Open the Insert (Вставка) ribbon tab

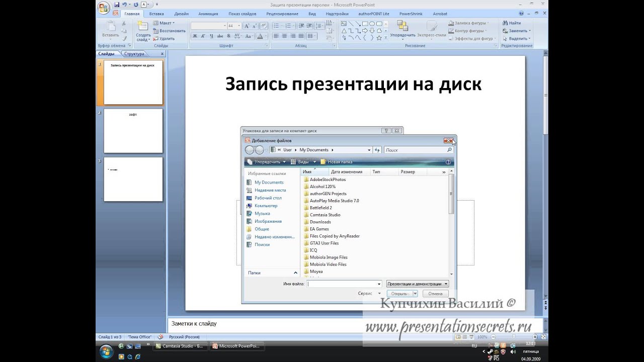click(x=156, y=14)
